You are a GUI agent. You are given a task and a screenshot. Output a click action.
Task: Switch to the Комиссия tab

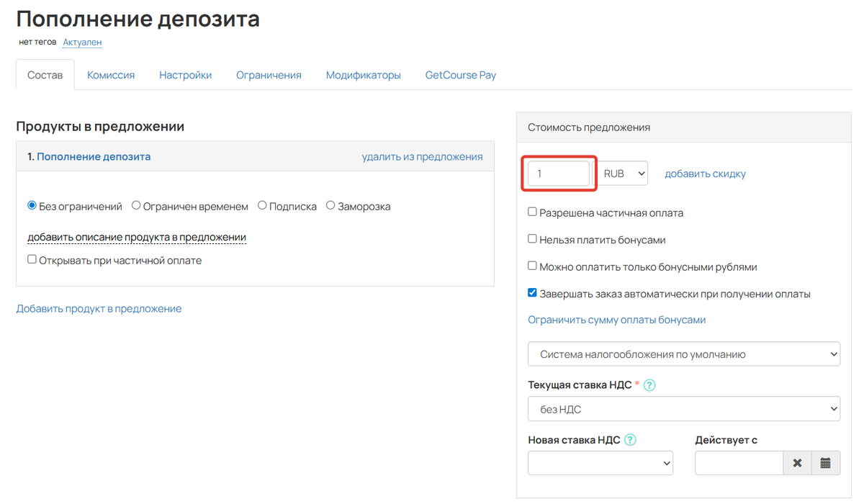[x=110, y=74]
